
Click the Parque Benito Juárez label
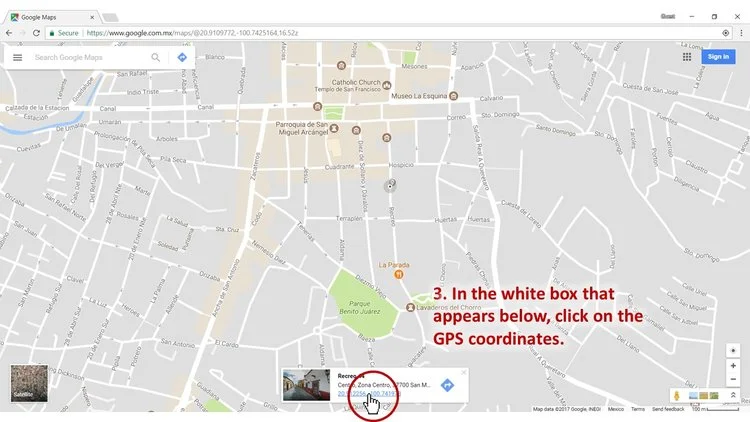tap(360, 307)
